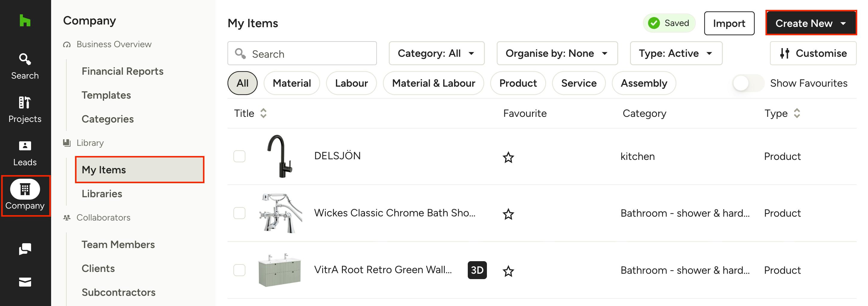Tick the Wickes Classic Chrome Bath checkbox
Image resolution: width=868 pixels, height=306 pixels.
point(239,213)
